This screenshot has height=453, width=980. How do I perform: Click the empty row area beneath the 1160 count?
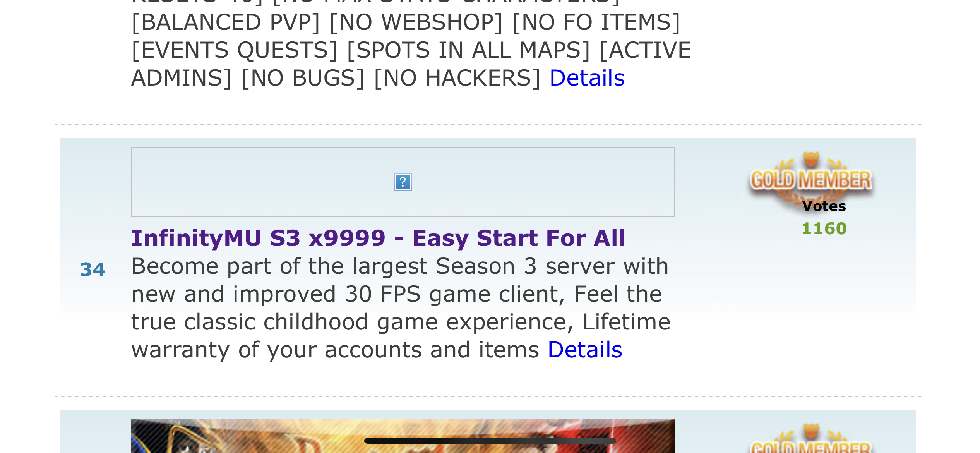click(x=824, y=275)
